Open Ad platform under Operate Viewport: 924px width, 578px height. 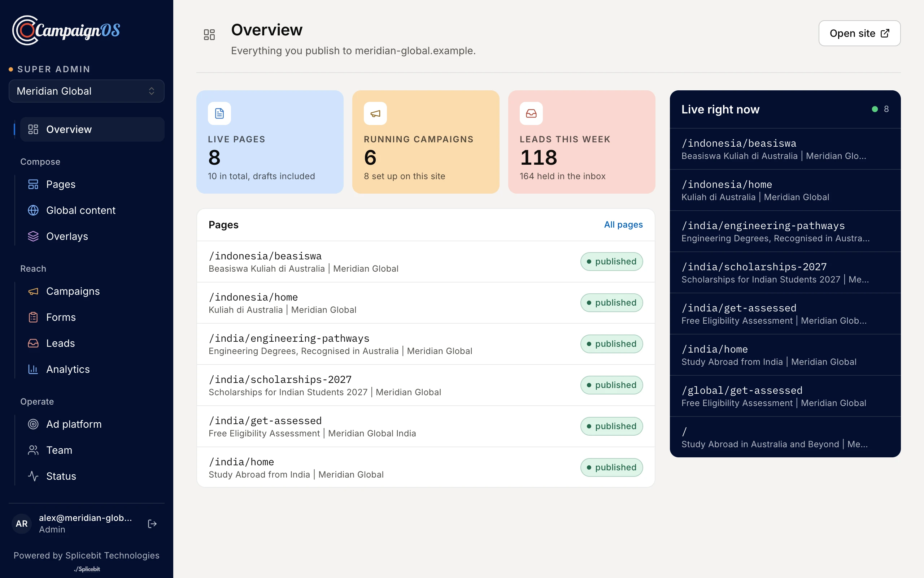tap(92, 424)
